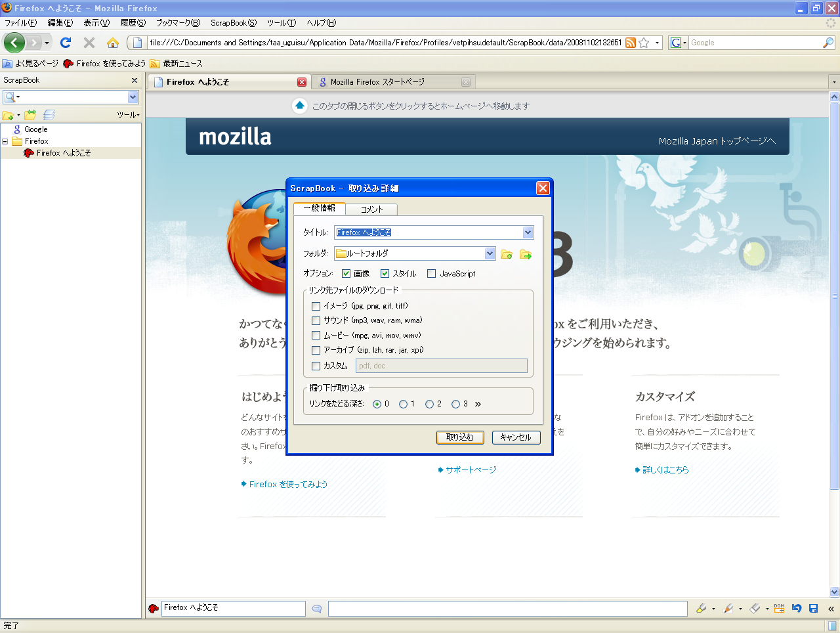This screenshot has height=633, width=840.
Task: Collapse the Firefox folder in tree
Action: point(5,141)
